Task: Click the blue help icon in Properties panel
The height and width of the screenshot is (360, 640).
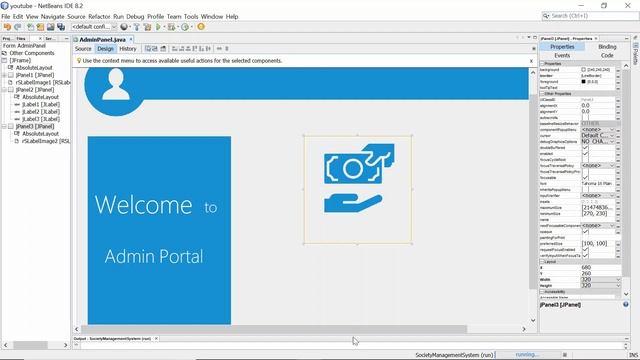Action: [x=626, y=304]
